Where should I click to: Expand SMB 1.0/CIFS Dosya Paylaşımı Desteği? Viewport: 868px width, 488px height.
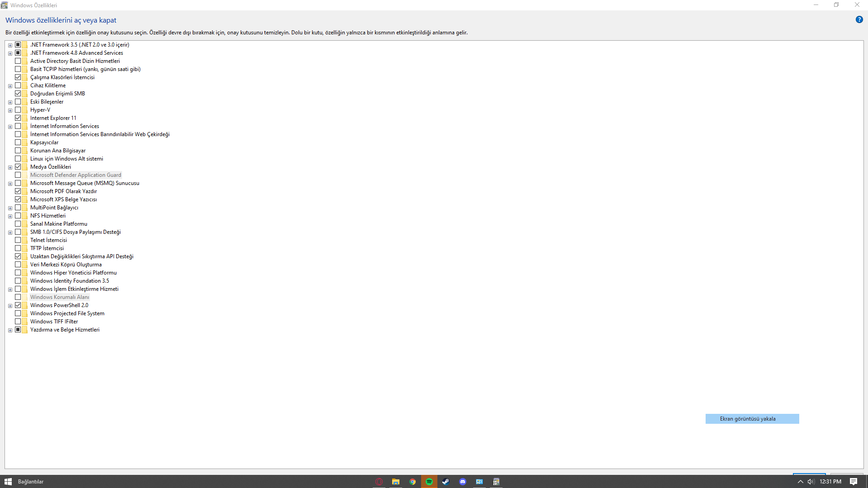click(10, 232)
